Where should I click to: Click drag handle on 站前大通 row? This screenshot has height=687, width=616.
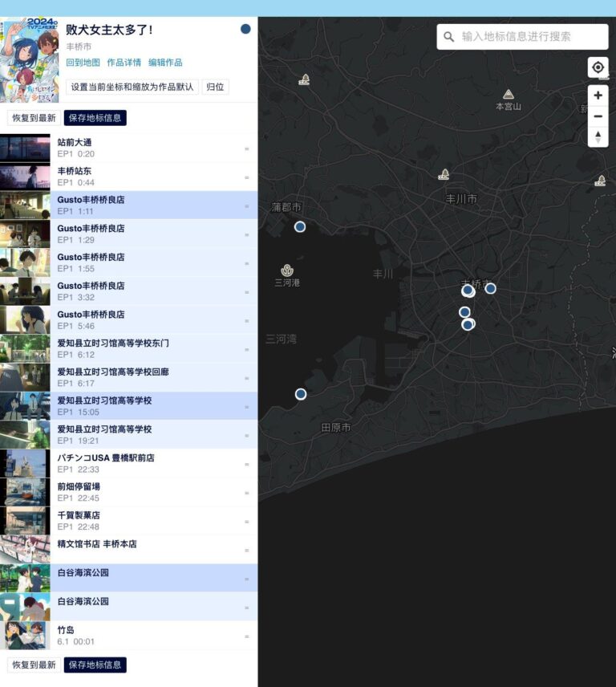247,149
